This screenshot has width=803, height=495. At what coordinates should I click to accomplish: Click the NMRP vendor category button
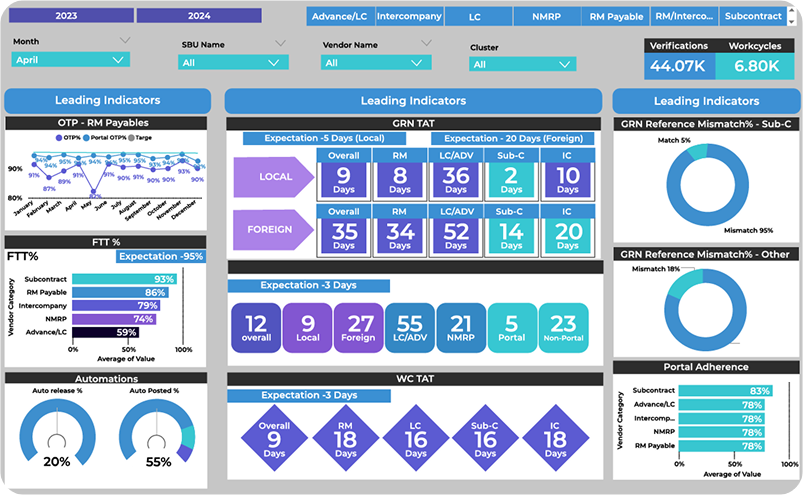(x=547, y=17)
